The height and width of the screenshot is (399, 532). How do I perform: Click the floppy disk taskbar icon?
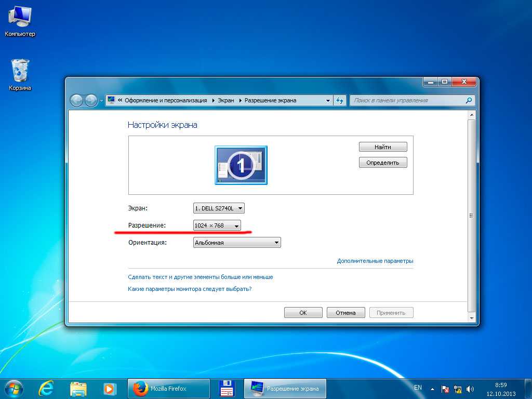pyautogui.click(x=227, y=389)
